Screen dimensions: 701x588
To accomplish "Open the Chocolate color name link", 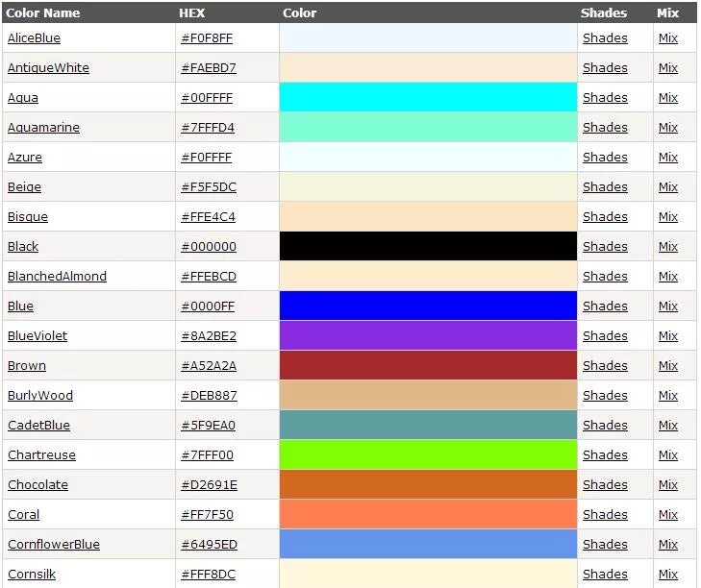I will click(38, 485).
